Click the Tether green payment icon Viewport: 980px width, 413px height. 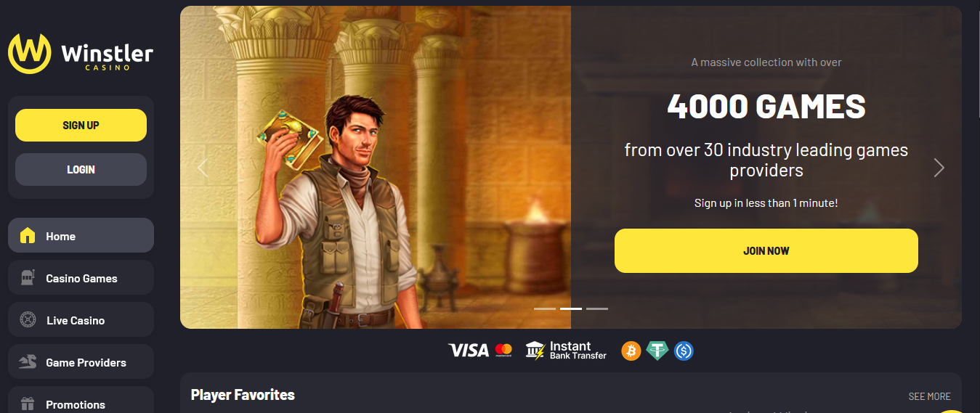pos(657,351)
